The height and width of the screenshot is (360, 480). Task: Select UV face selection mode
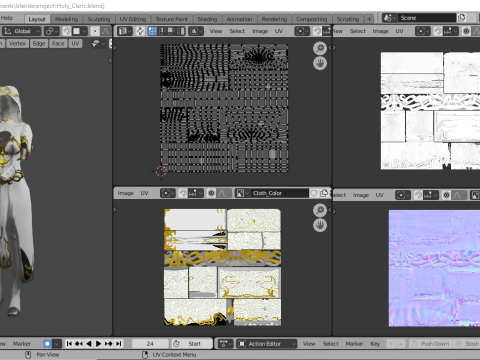(171, 31)
